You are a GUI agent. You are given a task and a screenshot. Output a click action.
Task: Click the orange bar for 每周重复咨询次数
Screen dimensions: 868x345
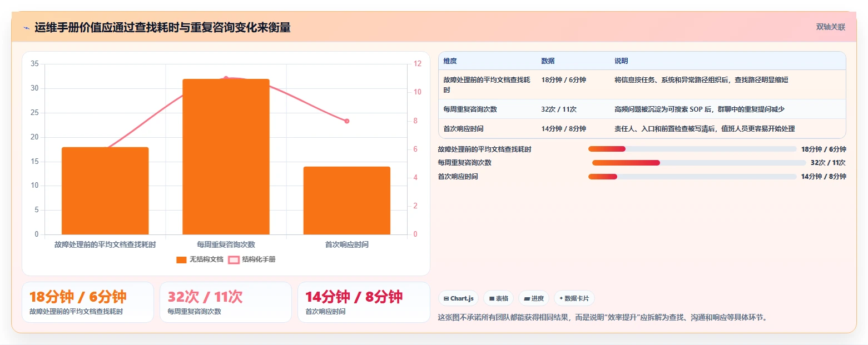click(x=226, y=157)
